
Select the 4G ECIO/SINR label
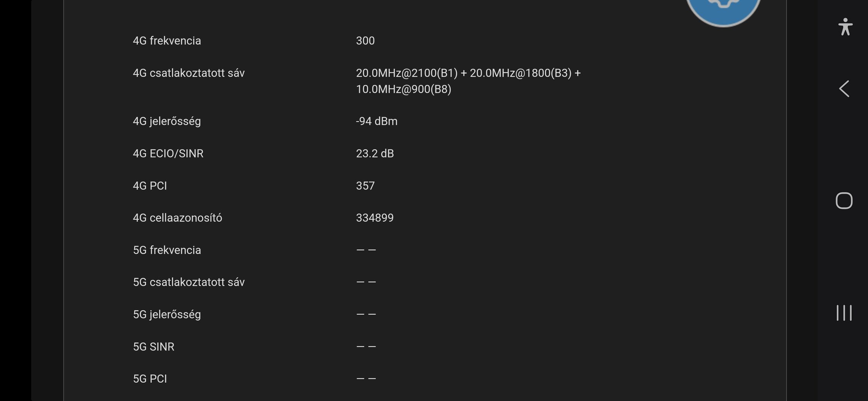168,154
